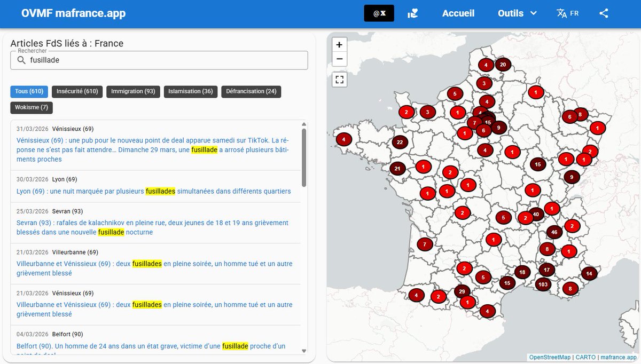This screenshot has height=364, width=641.
Task: Zoom out on the map with the minus button
Action: point(339,59)
